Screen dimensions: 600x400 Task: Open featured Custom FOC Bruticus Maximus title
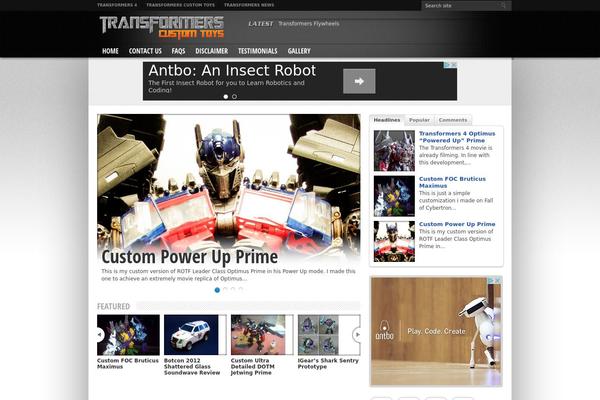127,364
